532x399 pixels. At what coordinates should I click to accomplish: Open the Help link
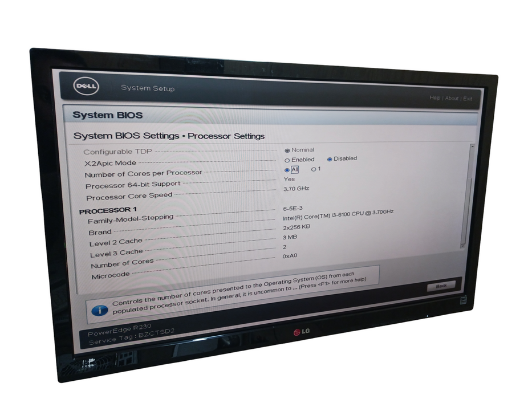coord(434,97)
